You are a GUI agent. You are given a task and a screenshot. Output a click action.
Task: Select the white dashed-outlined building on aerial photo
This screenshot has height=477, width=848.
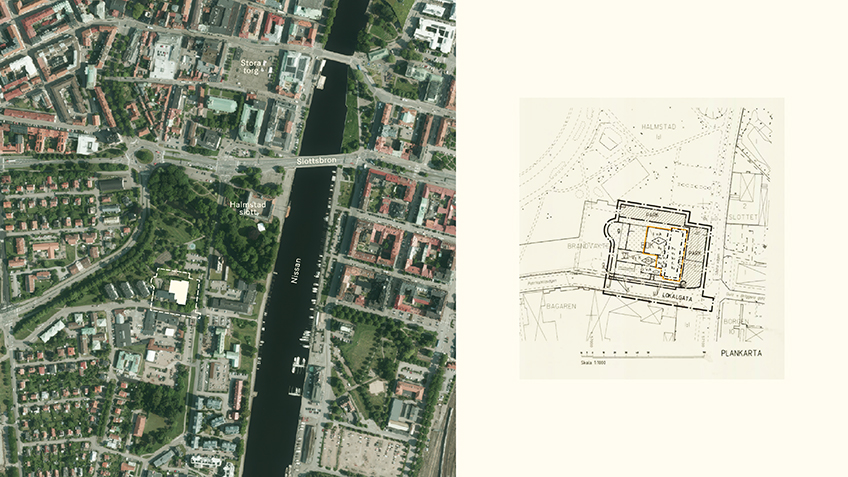coord(176,291)
